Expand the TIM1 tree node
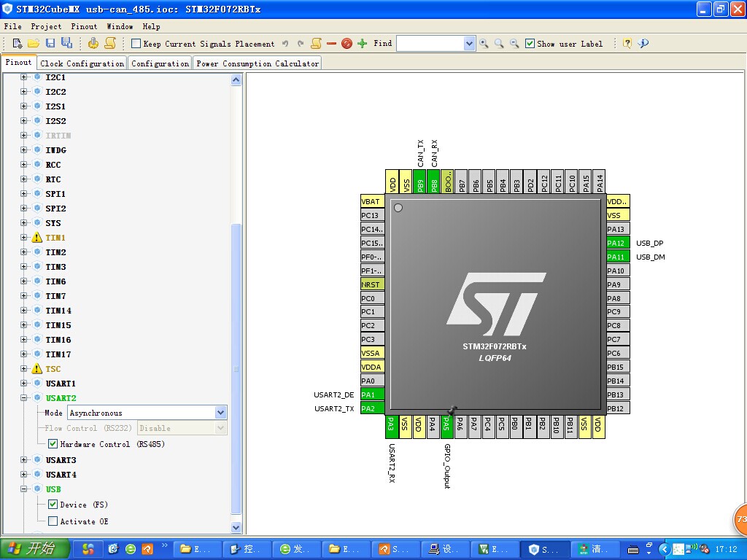The image size is (747, 560). (x=23, y=237)
